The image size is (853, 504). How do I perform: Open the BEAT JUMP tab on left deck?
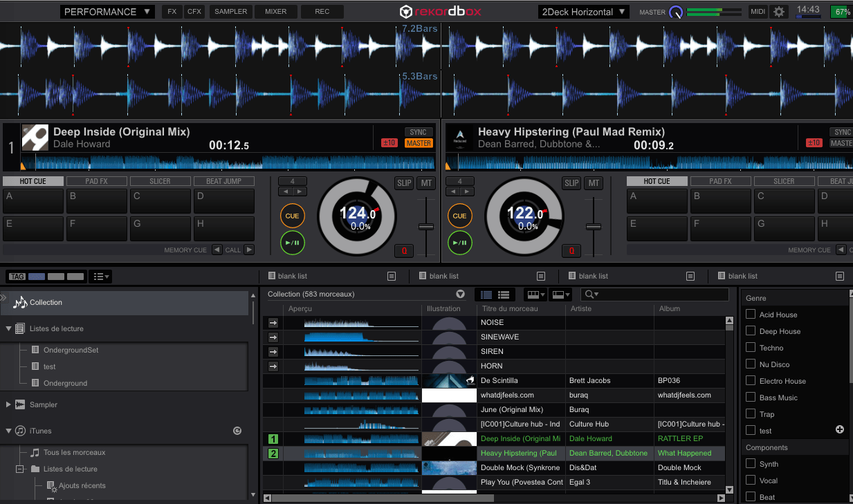pos(224,180)
